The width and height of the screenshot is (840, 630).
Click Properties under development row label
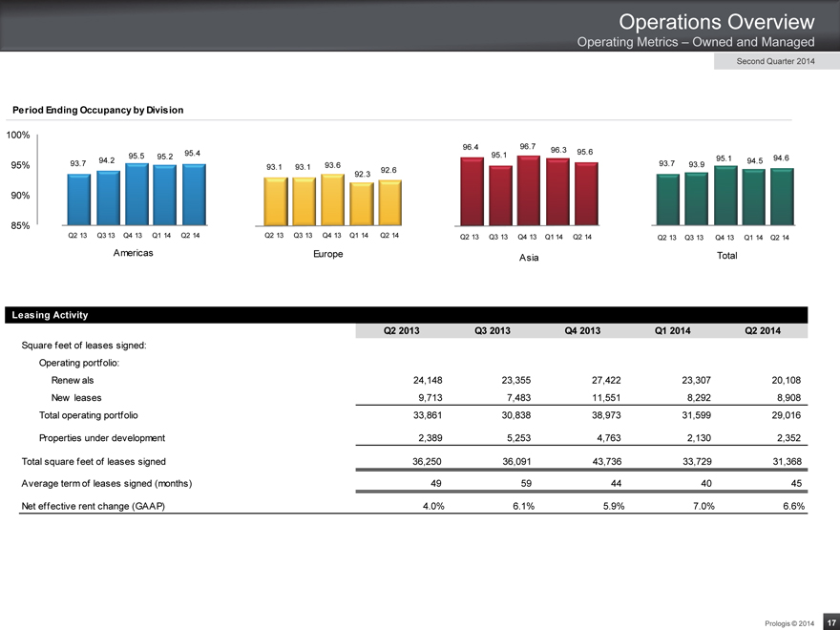[102, 437]
